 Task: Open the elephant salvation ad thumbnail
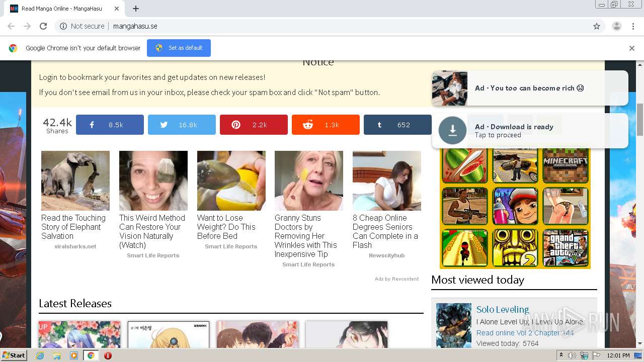pos(75,180)
